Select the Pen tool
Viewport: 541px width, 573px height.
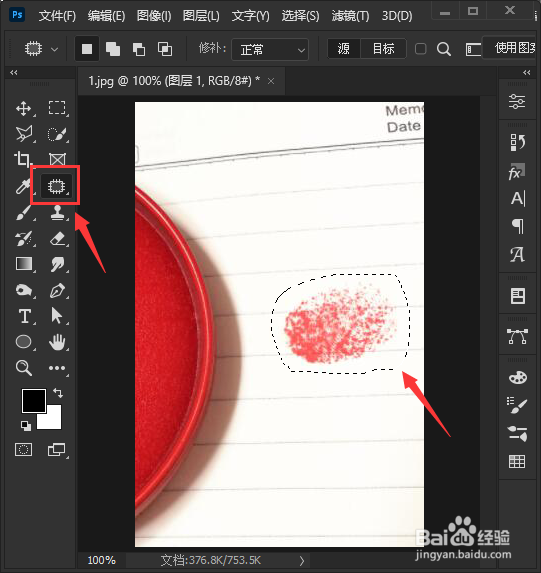pyautogui.click(x=57, y=291)
